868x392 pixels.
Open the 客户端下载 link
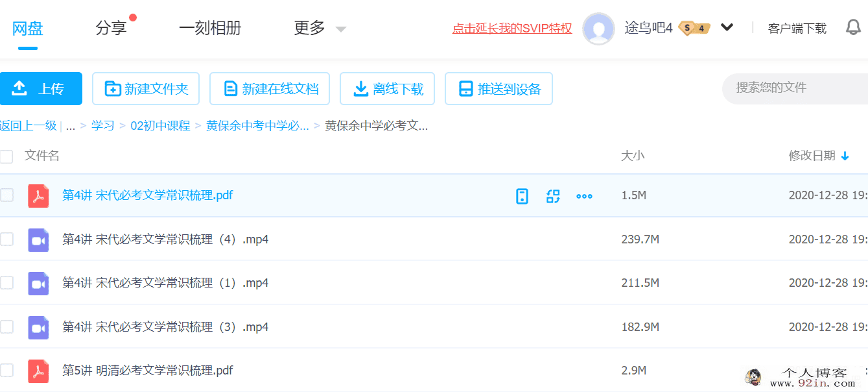click(x=797, y=29)
